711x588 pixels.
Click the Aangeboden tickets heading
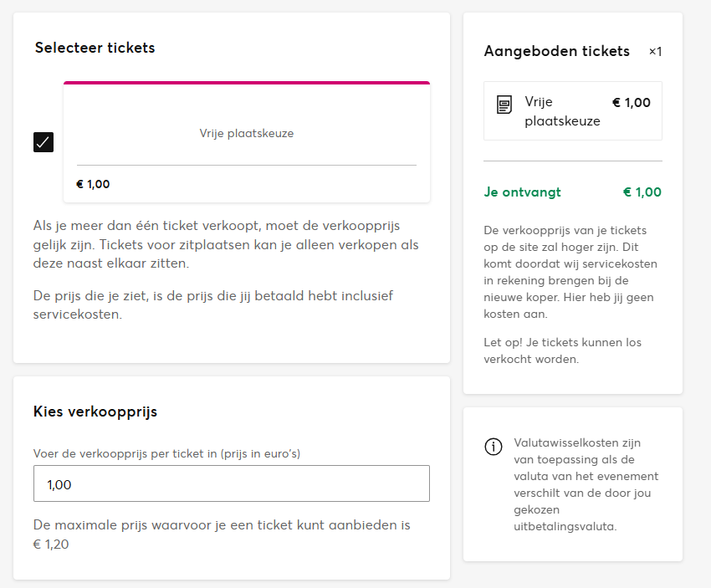pos(556,51)
